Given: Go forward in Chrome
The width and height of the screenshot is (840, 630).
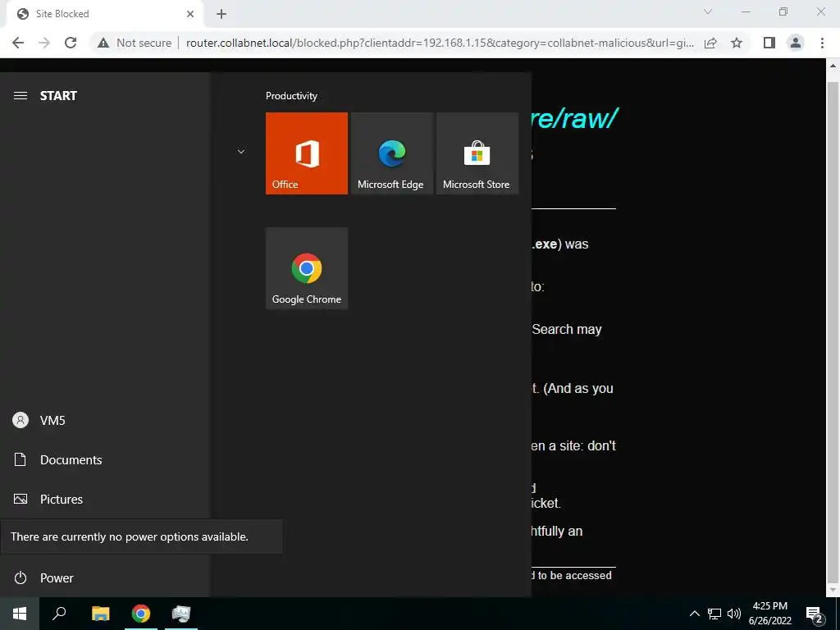Looking at the screenshot, I should coord(44,43).
